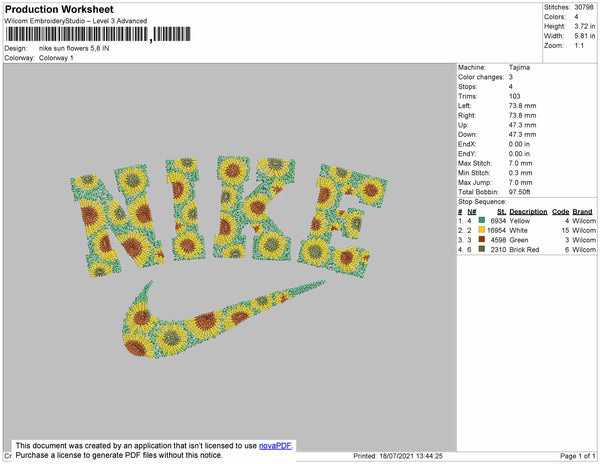Click the 'Brand' column header
The height and width of the screenshot is (464, 600).
click(582, 212)
